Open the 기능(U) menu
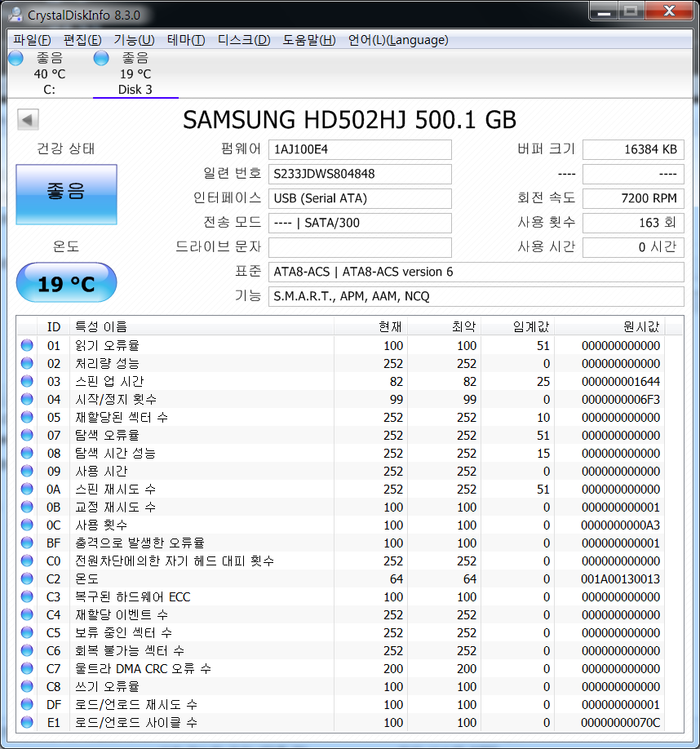This screenshot has height=749, width=700. coord(134,40)
